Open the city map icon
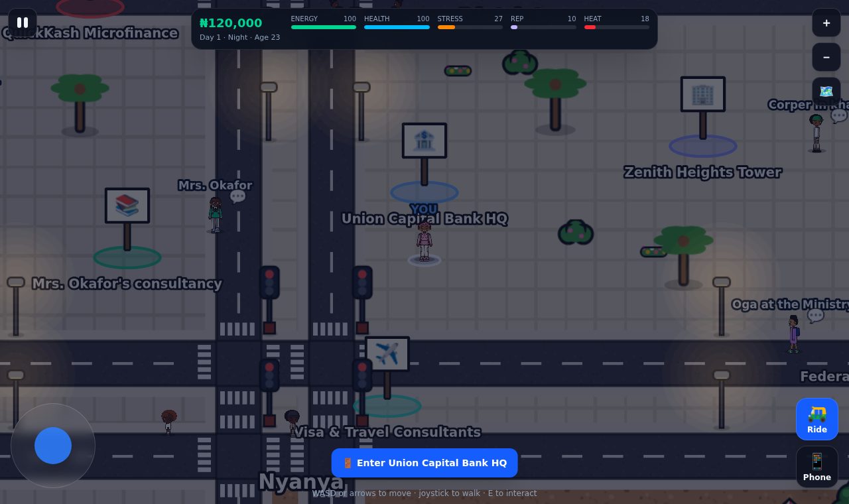 click(826, 92)
